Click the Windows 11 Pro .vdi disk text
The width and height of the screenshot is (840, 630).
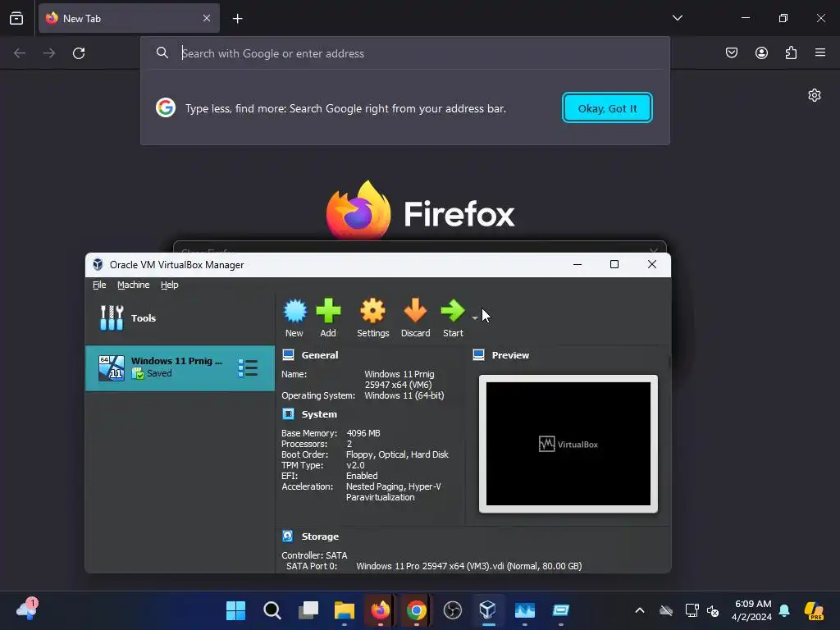[x=468, y=566]
